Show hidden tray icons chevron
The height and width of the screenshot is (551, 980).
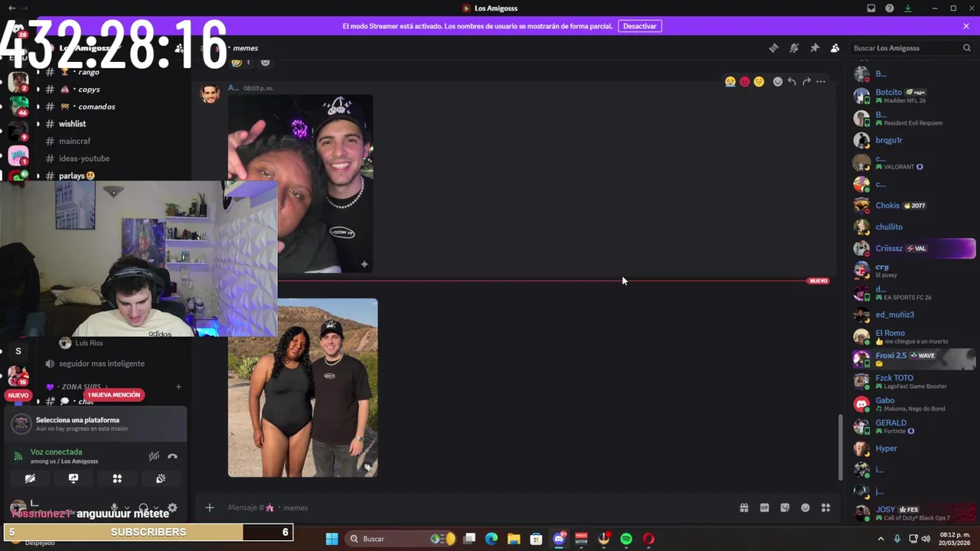pos(880,539)
